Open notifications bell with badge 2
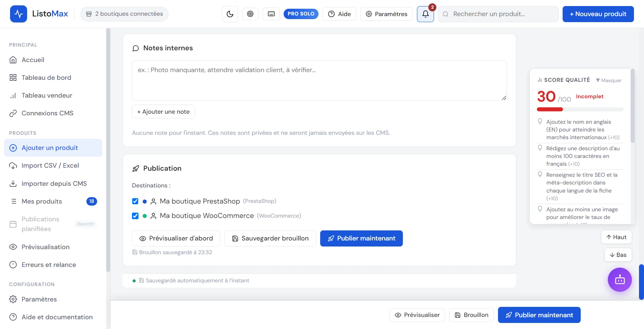644x329 pixels. [425, 14]
